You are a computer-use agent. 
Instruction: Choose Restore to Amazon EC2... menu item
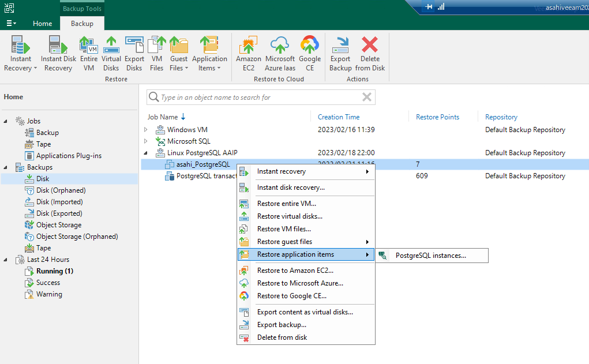[x=306, y=271]
